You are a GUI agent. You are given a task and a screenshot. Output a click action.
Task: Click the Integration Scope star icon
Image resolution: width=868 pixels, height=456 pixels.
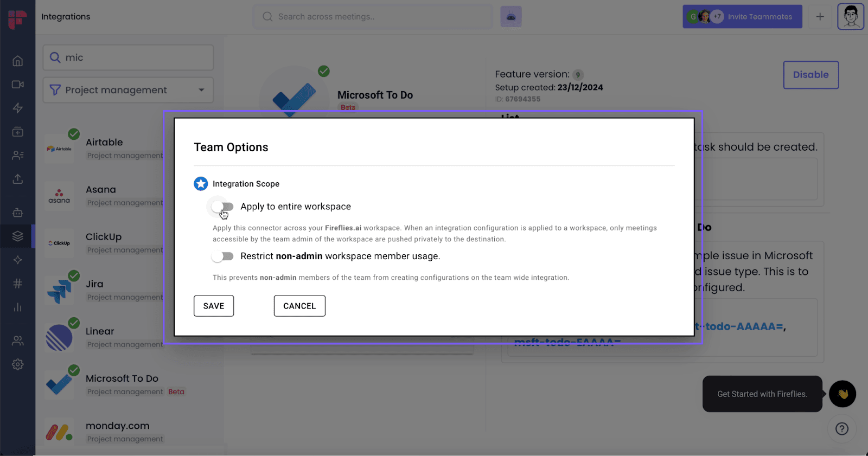click(201, 184)
